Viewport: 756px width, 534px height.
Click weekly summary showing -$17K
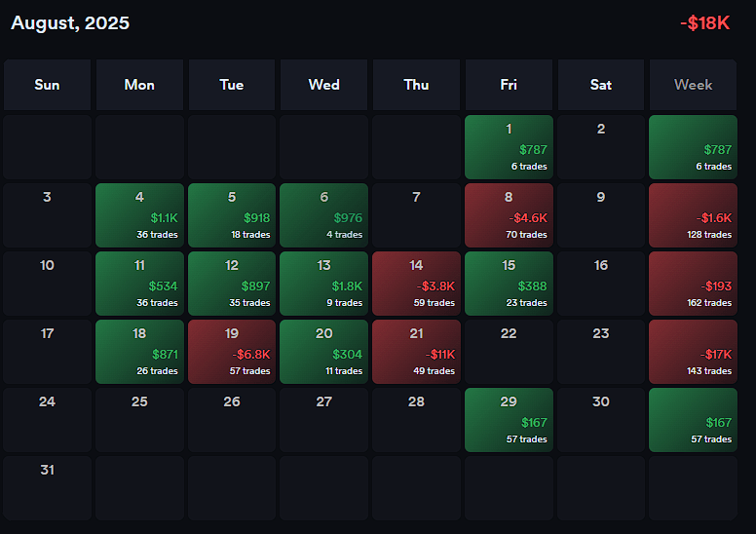[x=693, y=352]
